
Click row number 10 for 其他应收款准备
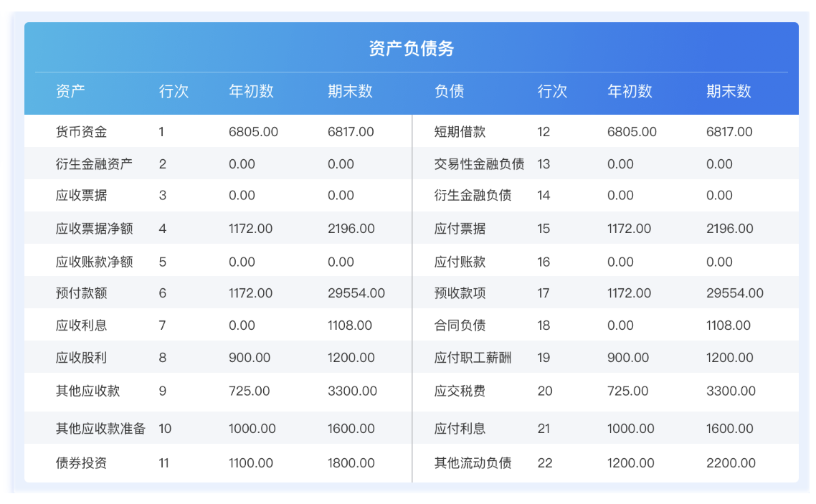coord(165,428)
